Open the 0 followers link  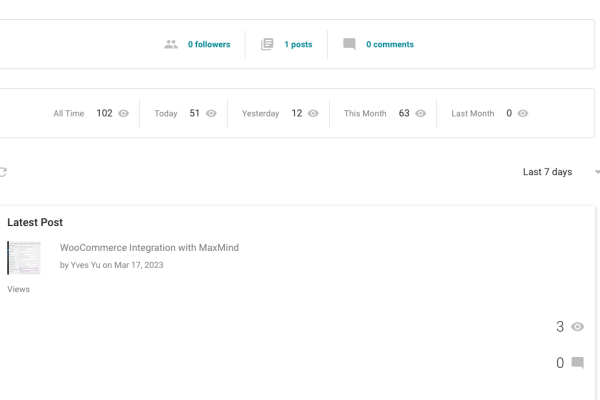209,44
